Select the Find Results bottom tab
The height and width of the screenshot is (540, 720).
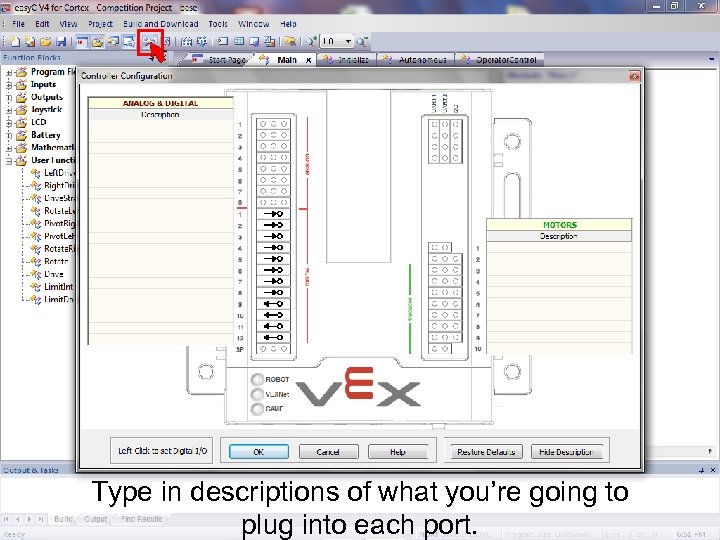(141, 519)
